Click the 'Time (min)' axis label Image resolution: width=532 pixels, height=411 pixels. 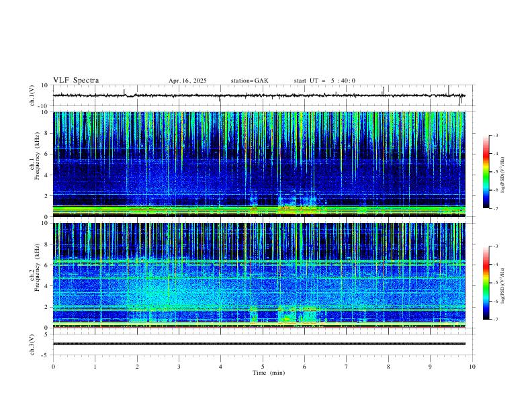[x=269, y=373]
